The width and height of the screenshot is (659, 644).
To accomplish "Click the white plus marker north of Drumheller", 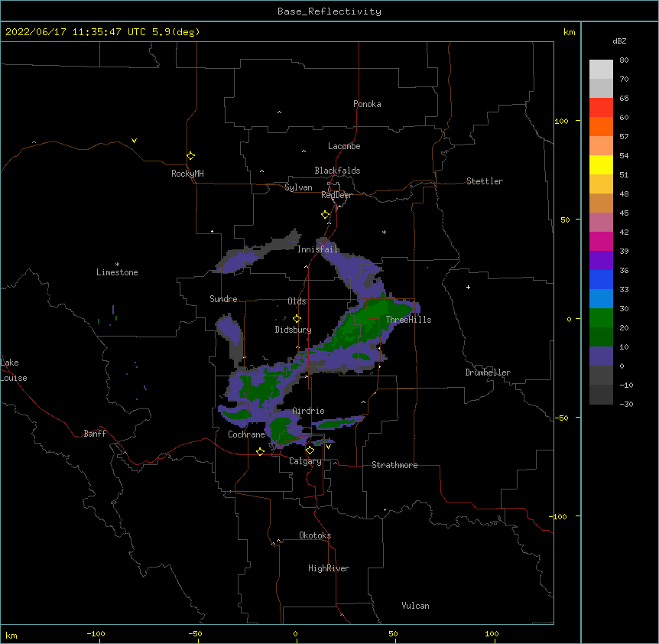I will [468, 287].
